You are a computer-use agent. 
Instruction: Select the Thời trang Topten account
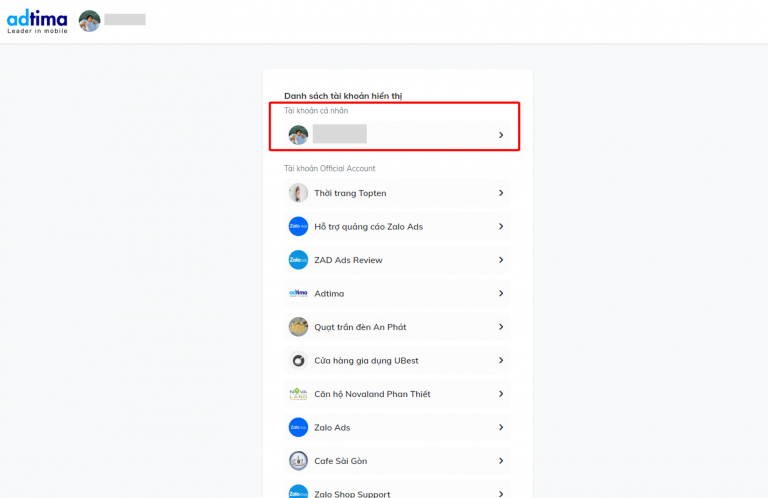(x=397, y=193)
